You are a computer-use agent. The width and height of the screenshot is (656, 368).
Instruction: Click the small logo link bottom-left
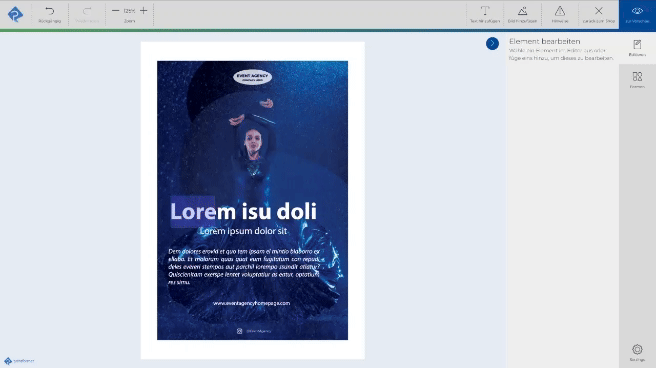(19, 361)
